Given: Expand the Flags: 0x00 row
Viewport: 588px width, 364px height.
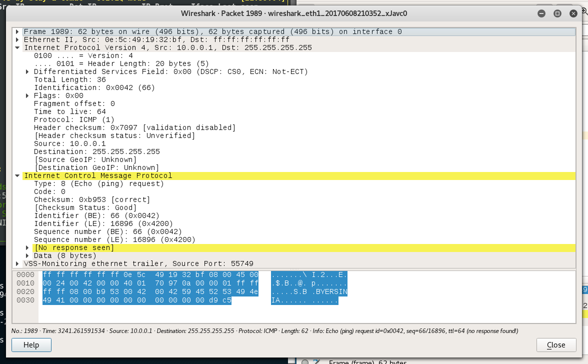Looking at the screenshot, I should pyautogui.click(x=27, y=95).
